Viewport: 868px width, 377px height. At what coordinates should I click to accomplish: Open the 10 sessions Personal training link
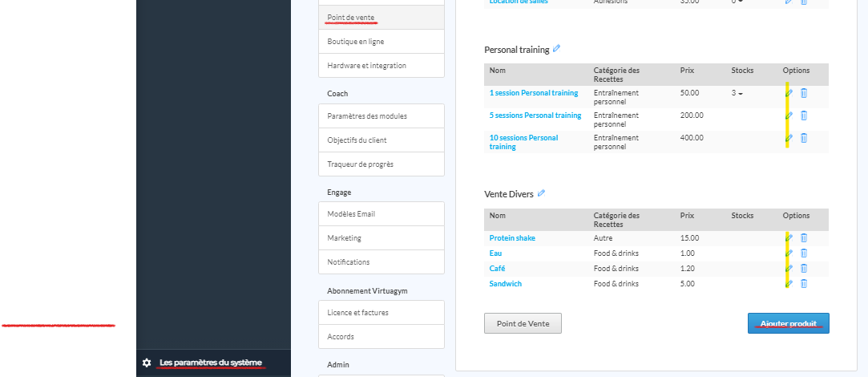[x=523, y=142]
